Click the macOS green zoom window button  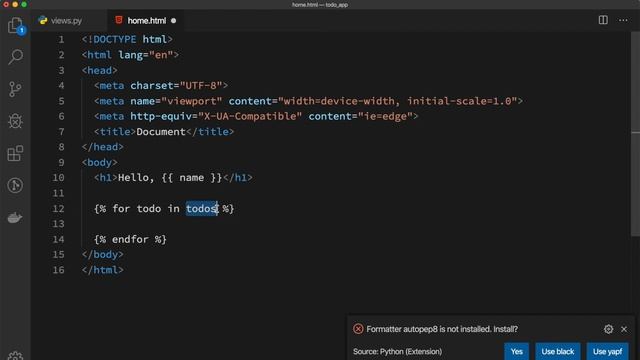click(x=24, y=4)
